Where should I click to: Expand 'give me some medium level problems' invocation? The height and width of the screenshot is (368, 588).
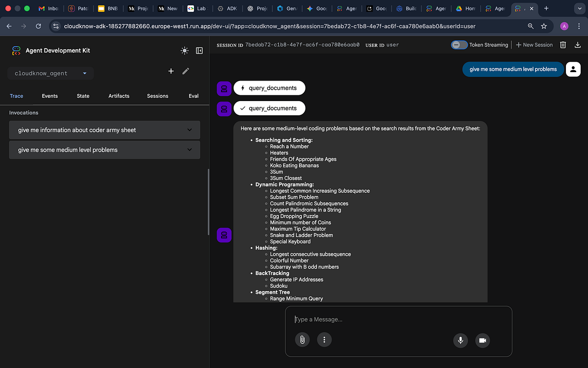[x=105, y=150]
